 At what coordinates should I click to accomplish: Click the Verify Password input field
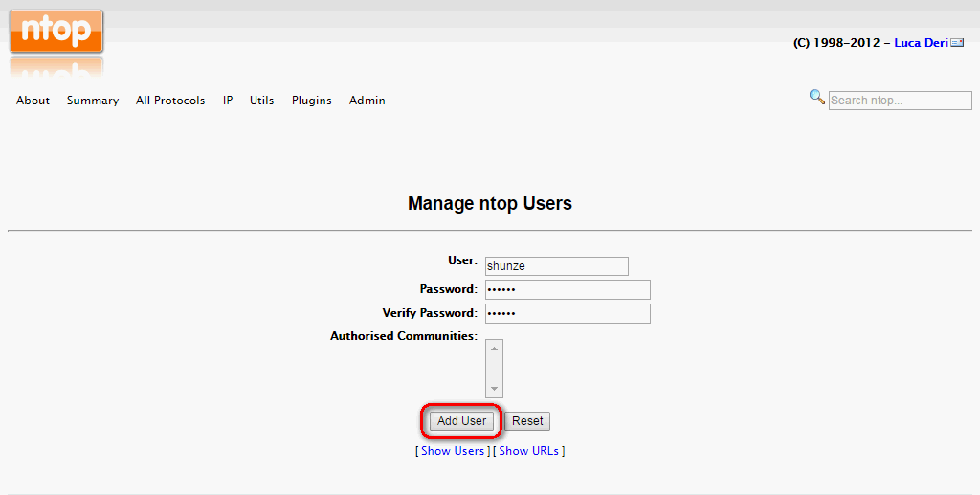coord(568,313)
